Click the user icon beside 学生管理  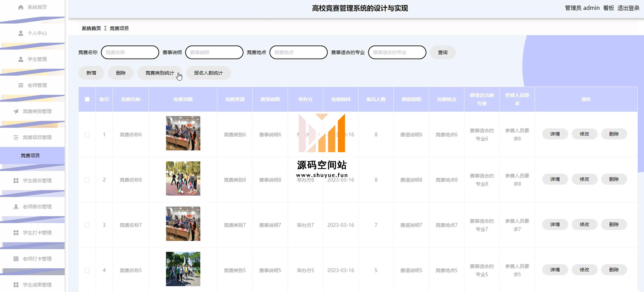(x=21, y=59)
